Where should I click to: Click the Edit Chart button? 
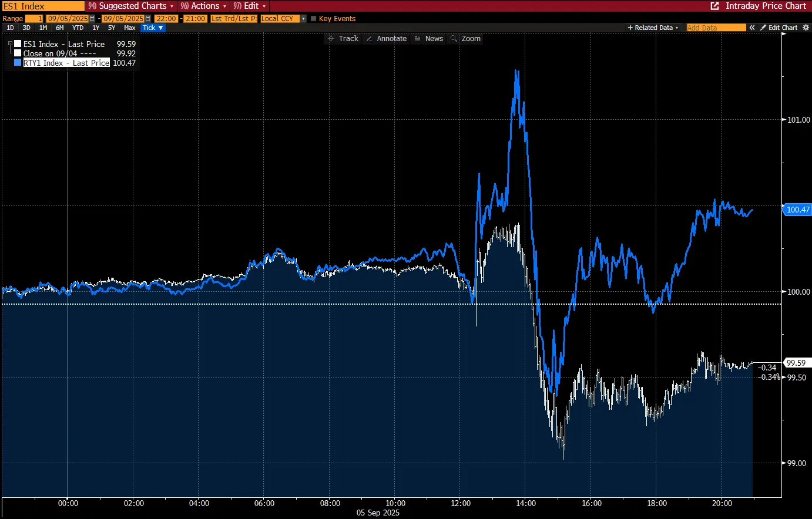pyautogui.click(x=779, y=28)
